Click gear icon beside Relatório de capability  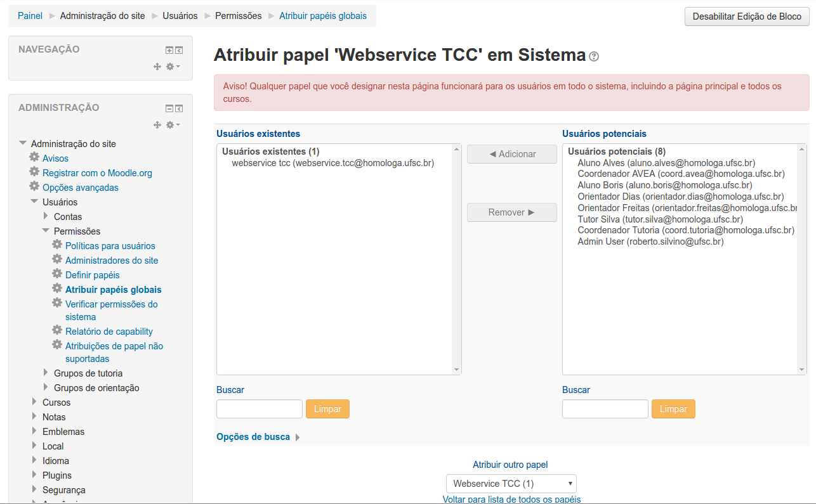tap(58, 330)
